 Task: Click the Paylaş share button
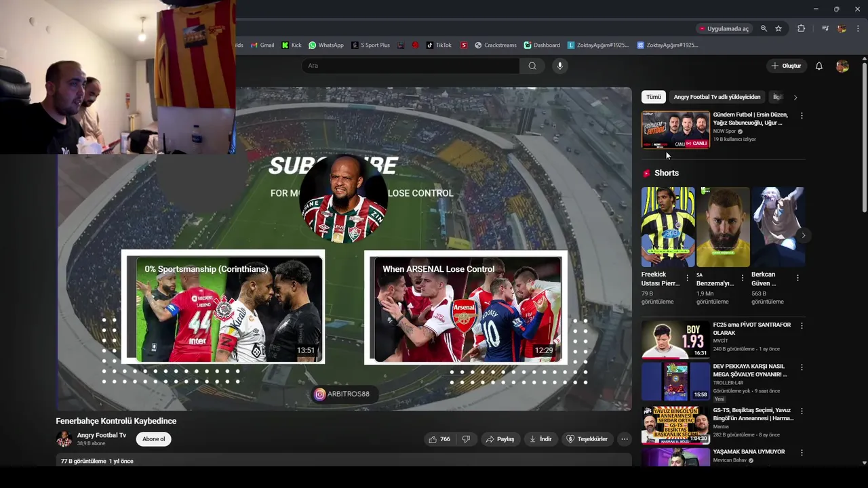[500, 439]
